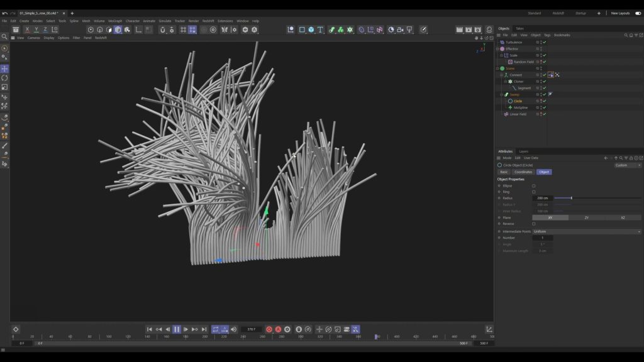644x362 pixels.
Task: Toggle Circle visibility dots
Action: (x=541, y=101)
